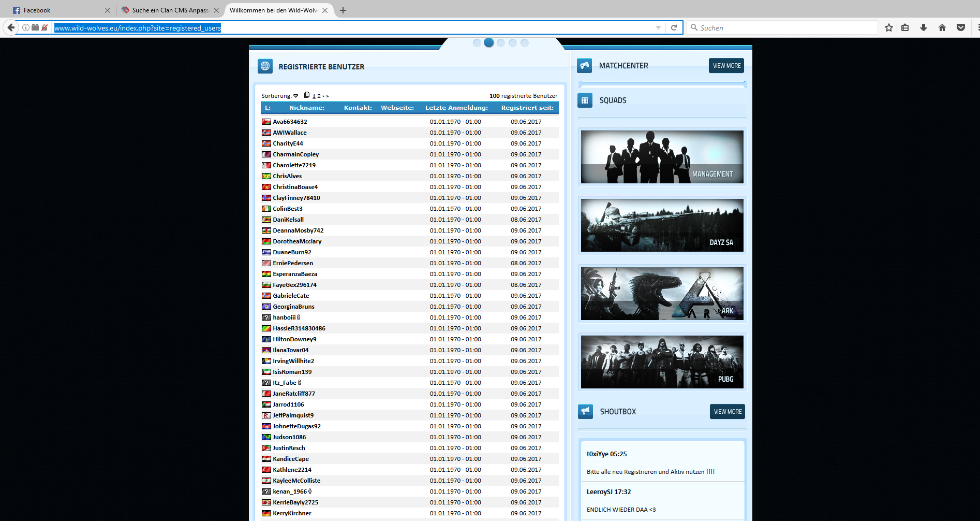Show bookmarks list icon in toolbar
The height and width of the screenshot is (521, 980).
click(x=905, y=27)
